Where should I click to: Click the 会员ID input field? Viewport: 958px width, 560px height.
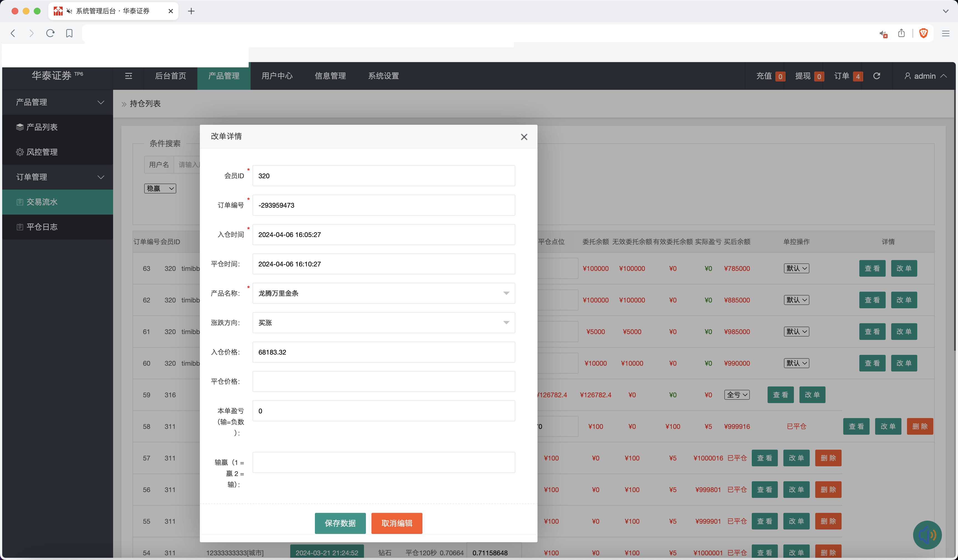click(x=384, y=176)
